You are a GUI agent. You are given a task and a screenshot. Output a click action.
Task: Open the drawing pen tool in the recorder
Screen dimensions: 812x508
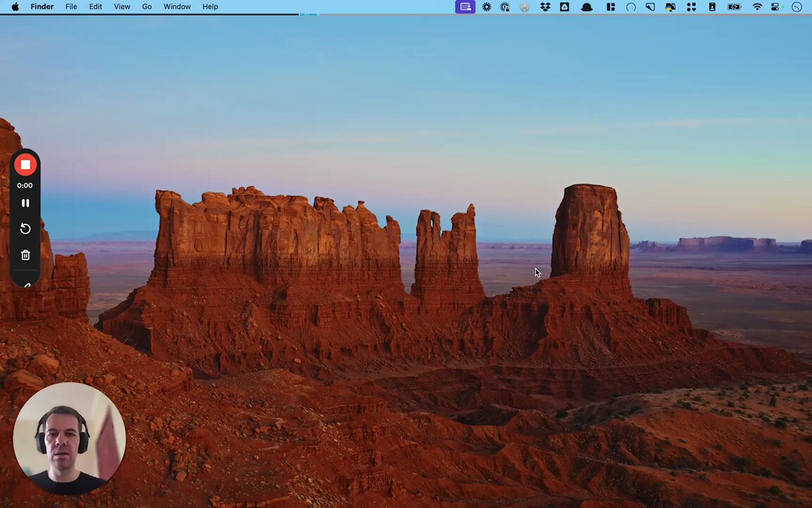27,284
